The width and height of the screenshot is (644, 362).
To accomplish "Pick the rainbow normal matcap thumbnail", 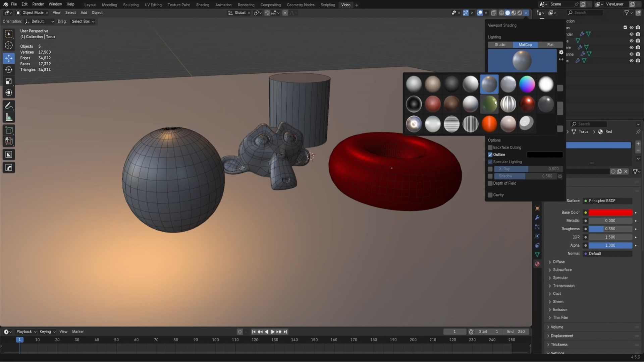I will 527,84.
